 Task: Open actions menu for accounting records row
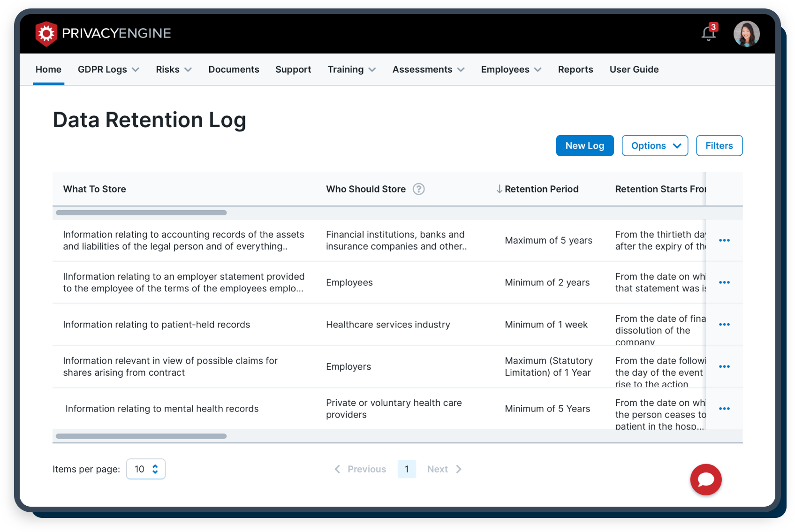725,240
